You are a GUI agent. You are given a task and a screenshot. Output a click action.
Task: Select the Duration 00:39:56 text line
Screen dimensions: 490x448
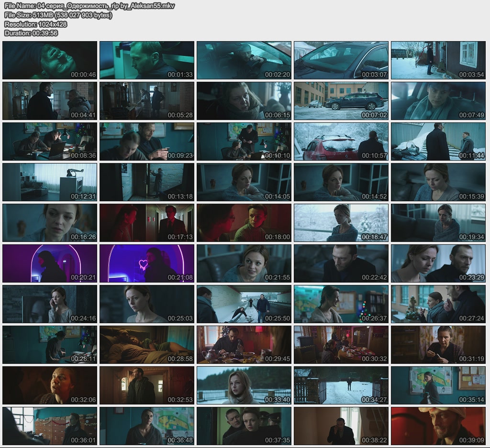coord(31,33)
